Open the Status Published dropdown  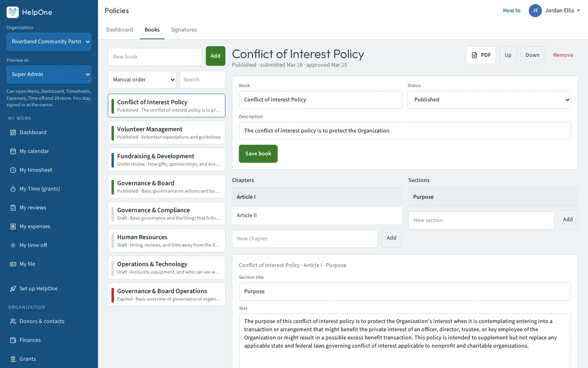coord(489,100)
